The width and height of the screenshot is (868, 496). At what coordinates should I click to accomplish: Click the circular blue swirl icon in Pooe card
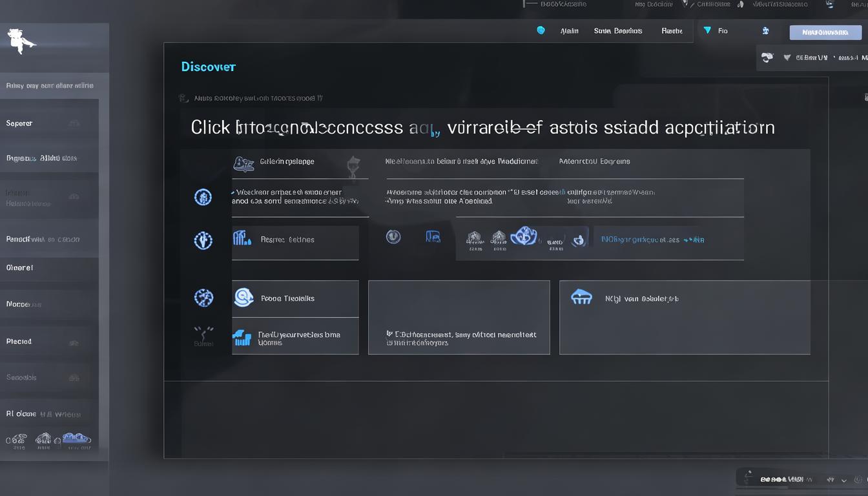[x=243, y=297]
